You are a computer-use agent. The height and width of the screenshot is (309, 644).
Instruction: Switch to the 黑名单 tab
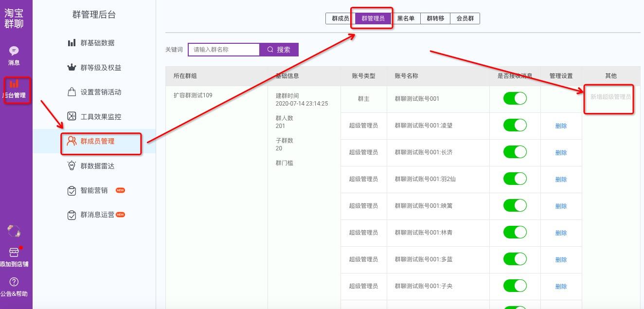[x=407, y=18]
